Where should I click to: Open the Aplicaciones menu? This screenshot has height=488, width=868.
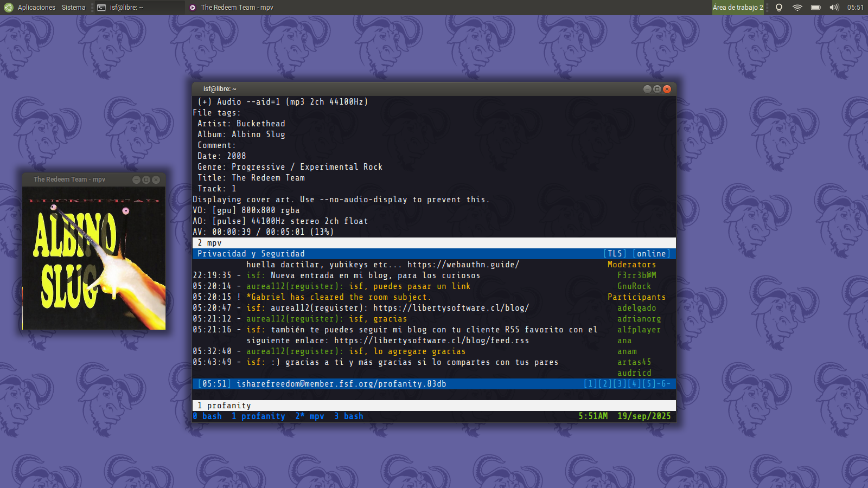[36, 8]
